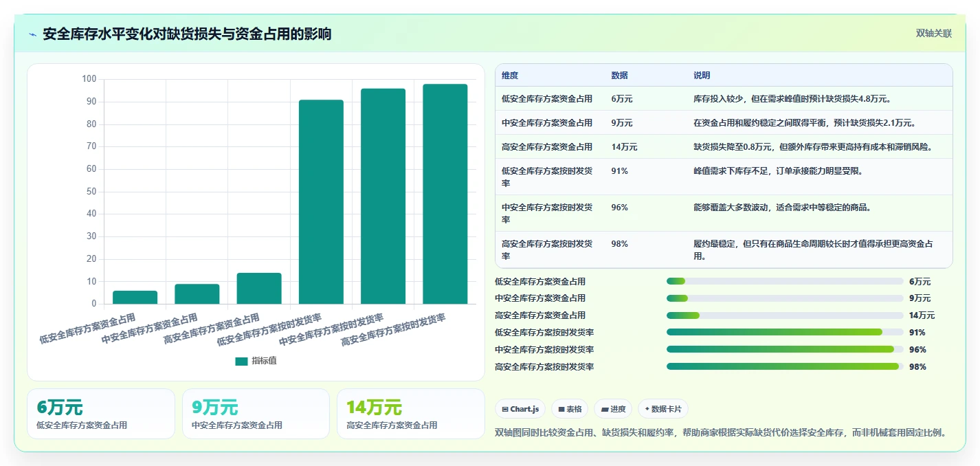The width and height of the screenshot is (980, 466).
Task: Select table cell 高安全库存方案资金占用
Action: pos(547,146)
